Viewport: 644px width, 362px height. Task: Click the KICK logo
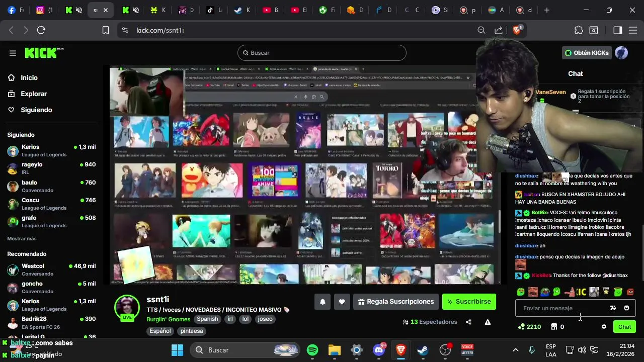43,52
